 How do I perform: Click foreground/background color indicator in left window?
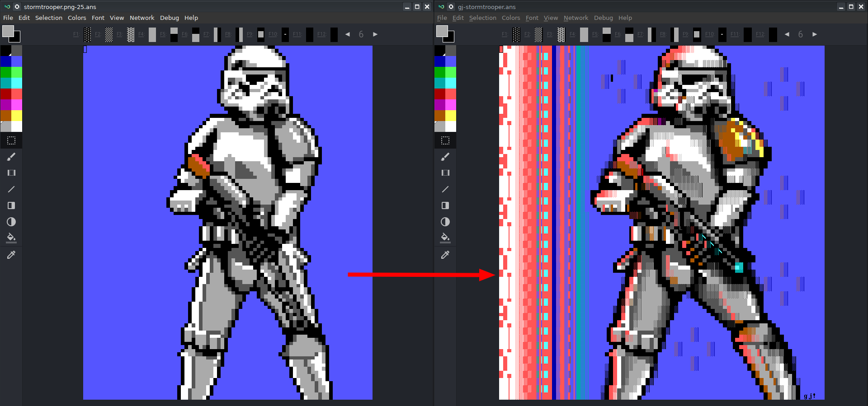11,34
